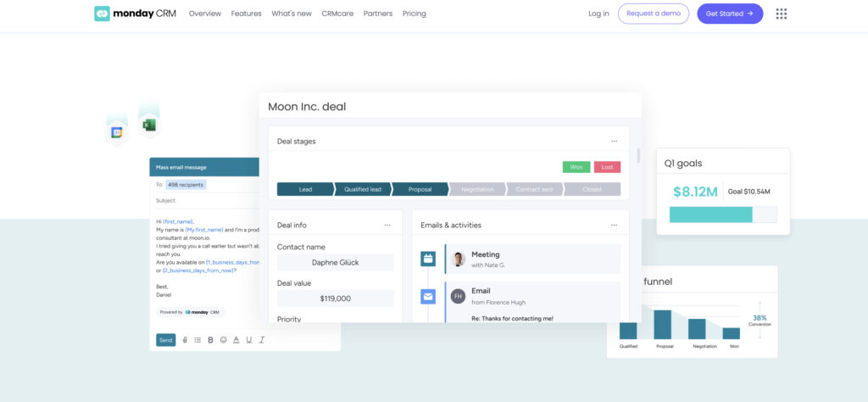Select the Qualified lead stage
Image resolution: width=868 pixels, height=402 pixels.
(363, 189)
